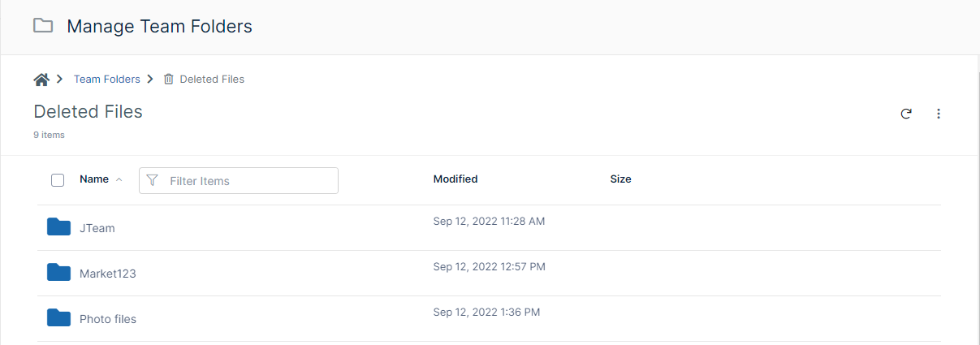The width and height of the screenshot is (980, 345).
Task: Open the three-dot more options menu
Action: (939, 114)
